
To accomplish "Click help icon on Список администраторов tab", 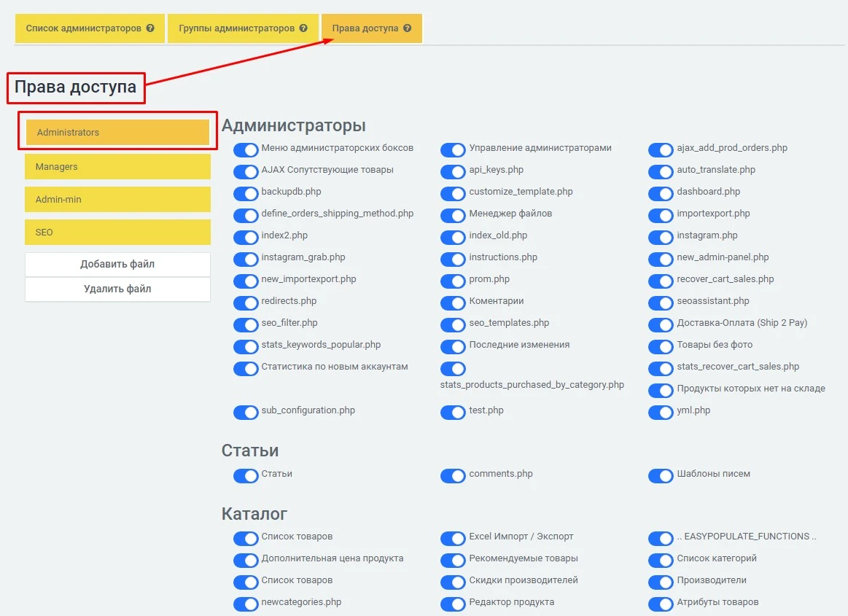I will pos(150,28).
